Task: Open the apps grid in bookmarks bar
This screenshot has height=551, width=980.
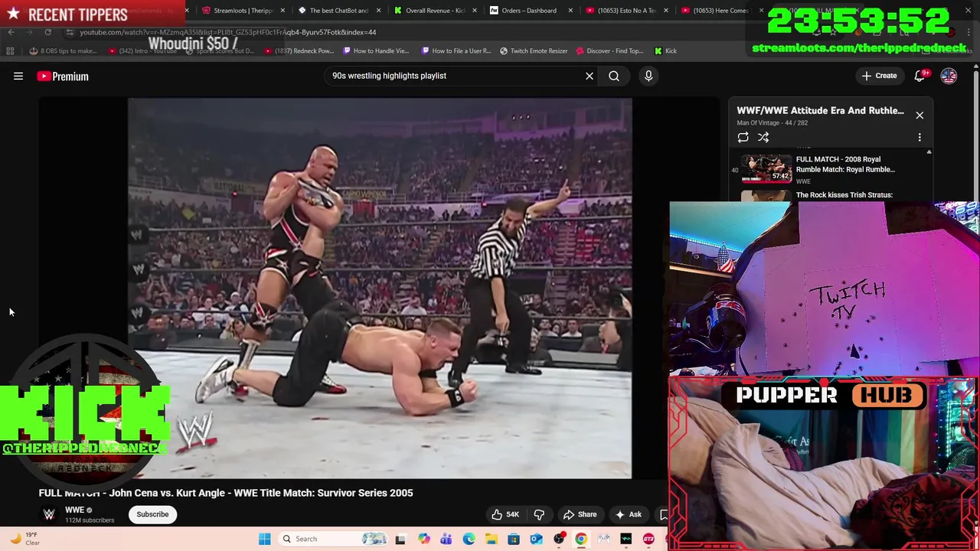Action: (10, 51)
